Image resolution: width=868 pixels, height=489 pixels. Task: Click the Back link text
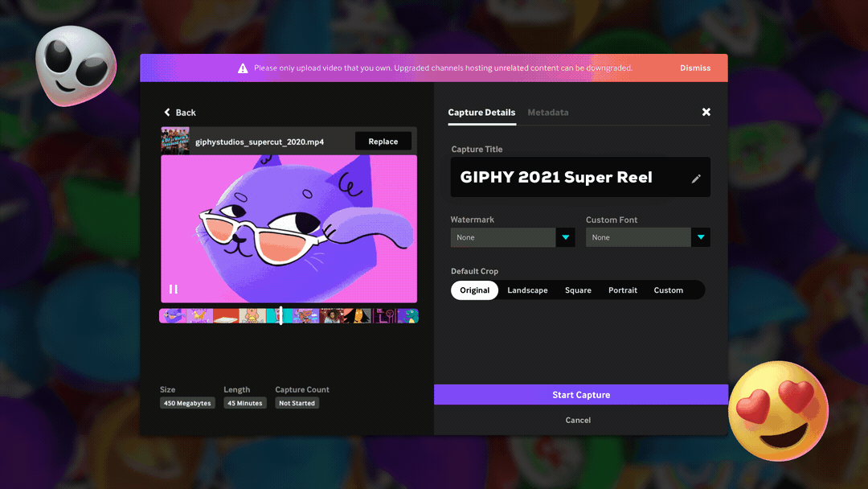(186, 113)
